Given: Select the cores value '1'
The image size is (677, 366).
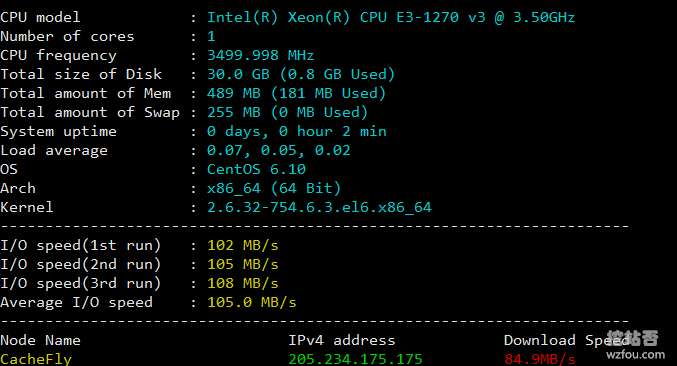Looking at the screenshot, I should click(x=211, y=36).
